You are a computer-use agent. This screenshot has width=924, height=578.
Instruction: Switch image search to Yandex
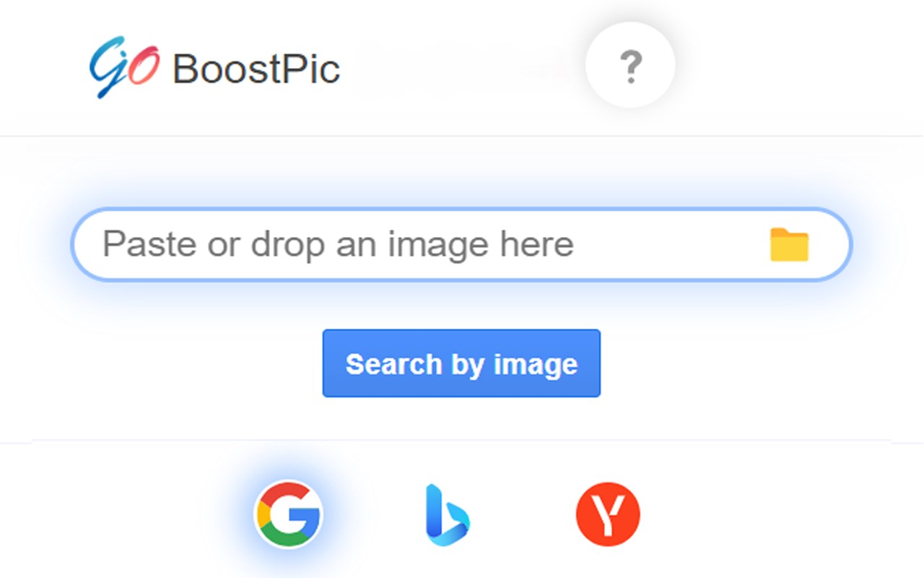point(608,514)
